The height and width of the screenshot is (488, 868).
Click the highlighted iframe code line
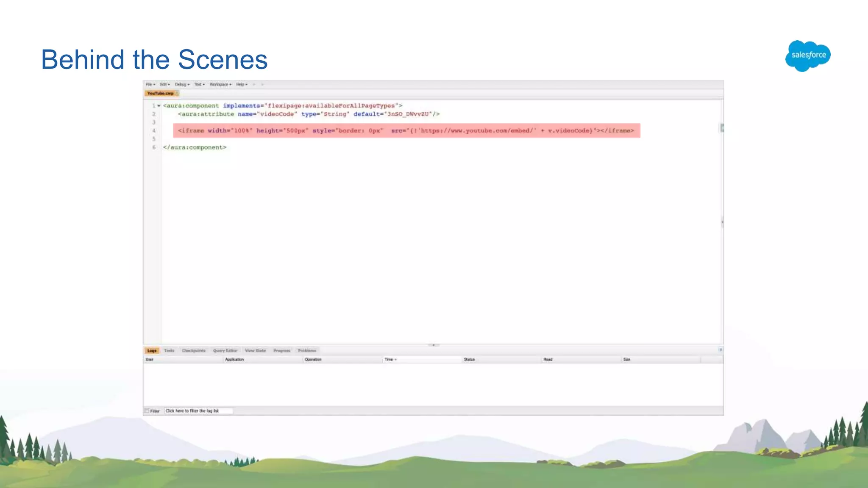point(406,130)
